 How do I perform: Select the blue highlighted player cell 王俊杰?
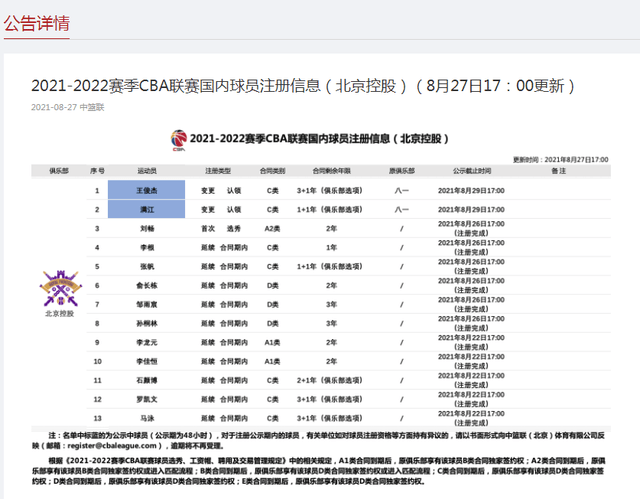pyautogui.click(x=147, y=190)
